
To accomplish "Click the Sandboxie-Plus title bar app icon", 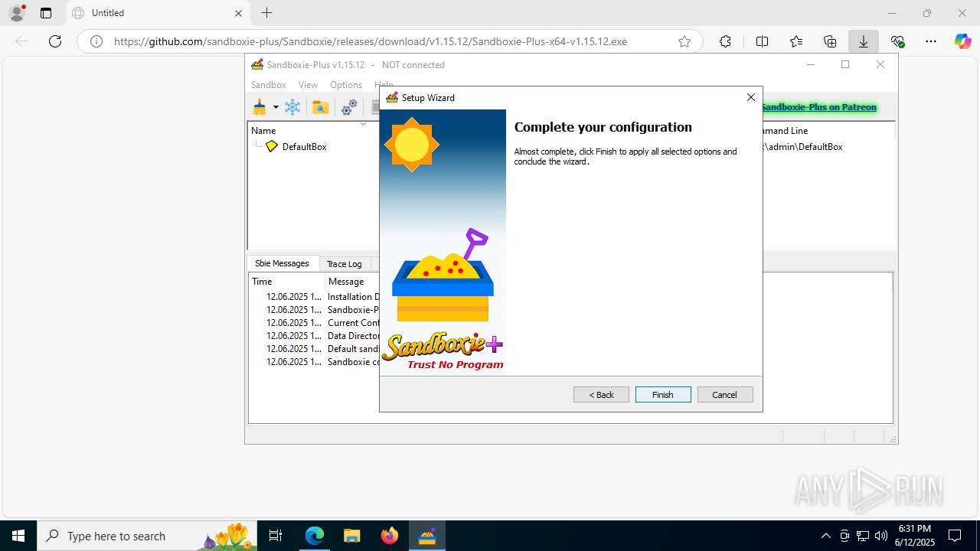I will [x=257, y=65].
